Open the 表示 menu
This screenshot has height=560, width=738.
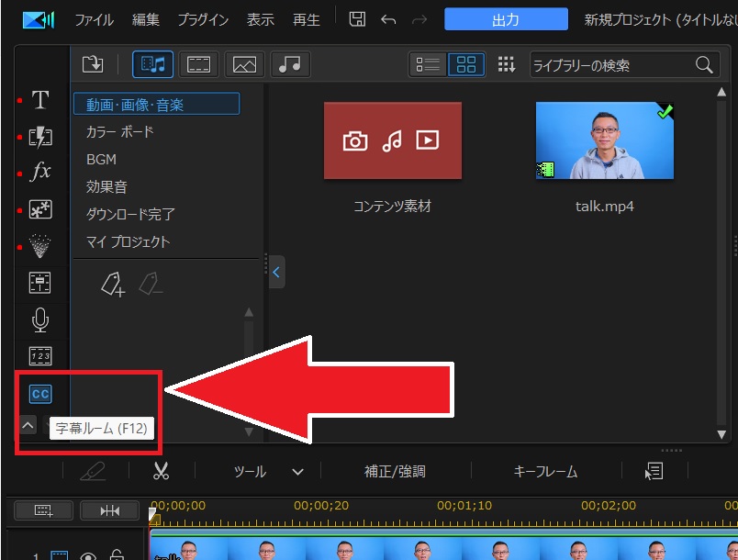[x=261, y=20]
